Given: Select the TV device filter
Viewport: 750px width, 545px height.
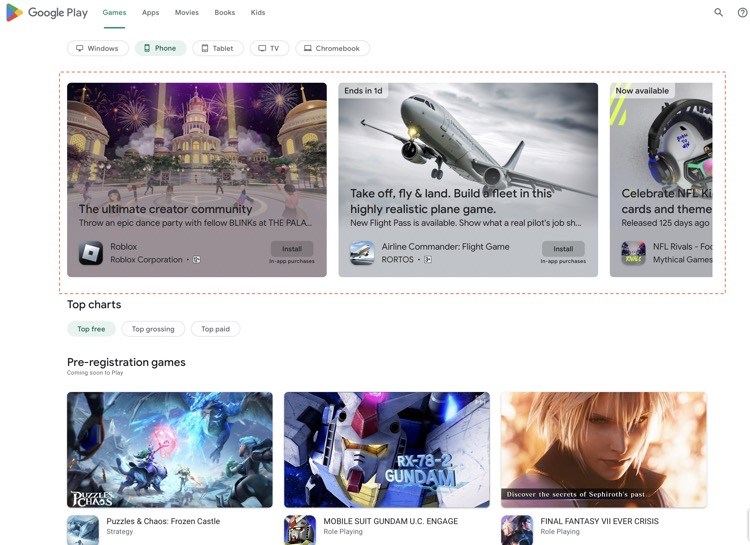Looking at the screenshot, I should coord(269,48).
